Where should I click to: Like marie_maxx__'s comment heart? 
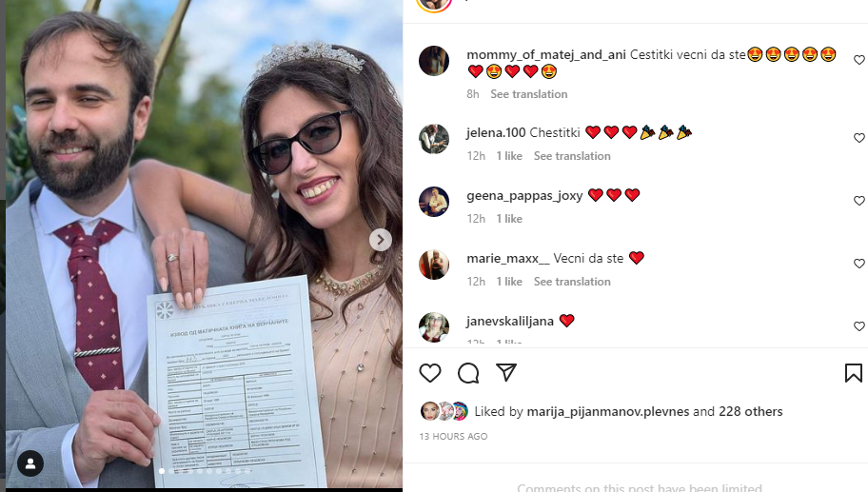pyautogui.click(x=859, y=264)
